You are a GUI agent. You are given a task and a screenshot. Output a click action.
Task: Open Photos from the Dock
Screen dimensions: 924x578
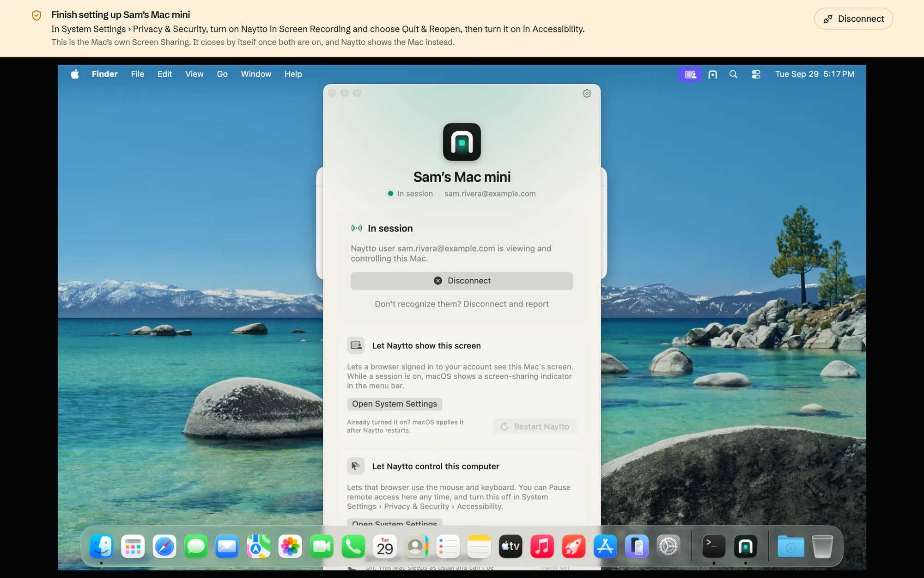pyautogui.click(x=290, y=547)
